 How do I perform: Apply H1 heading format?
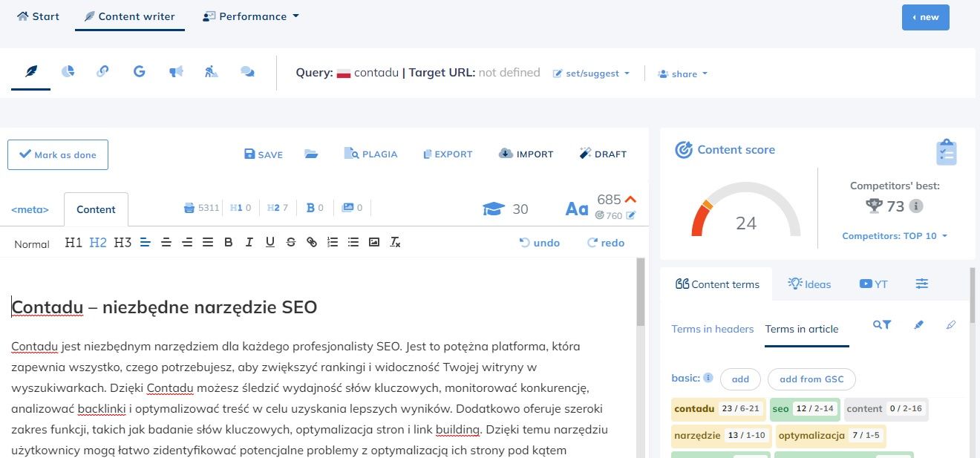coord(73,243)
